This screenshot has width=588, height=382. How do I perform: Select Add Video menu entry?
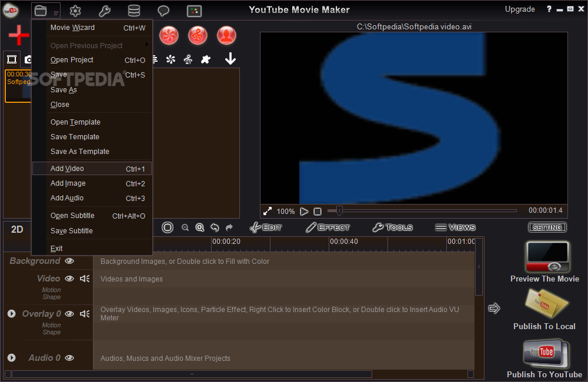pos(92,169)
